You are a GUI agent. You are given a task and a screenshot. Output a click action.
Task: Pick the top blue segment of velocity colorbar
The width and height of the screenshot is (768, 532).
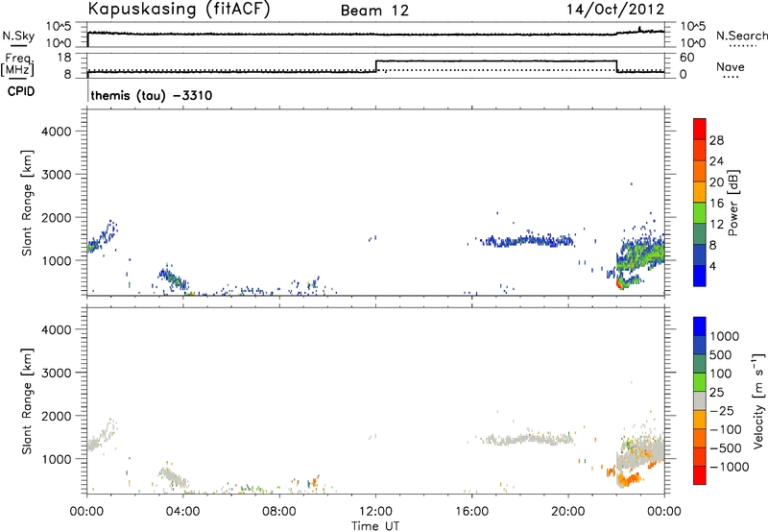tap(700, 326)
